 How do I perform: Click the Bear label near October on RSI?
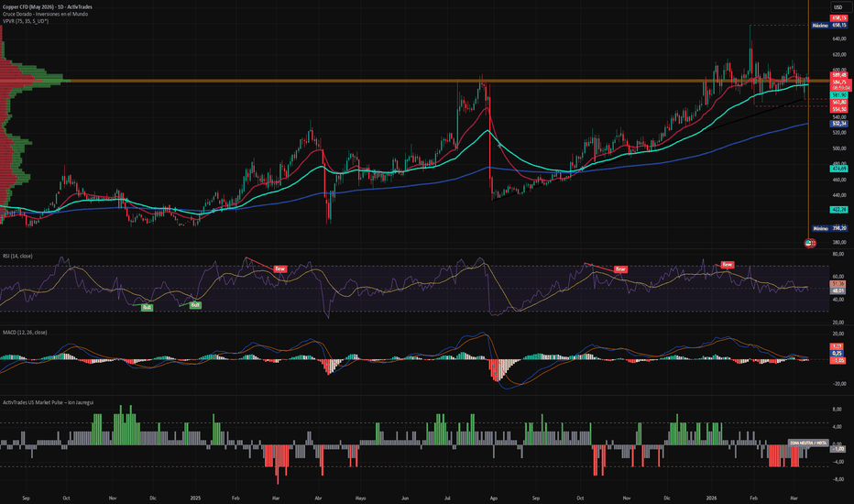[x=620, y=269]
